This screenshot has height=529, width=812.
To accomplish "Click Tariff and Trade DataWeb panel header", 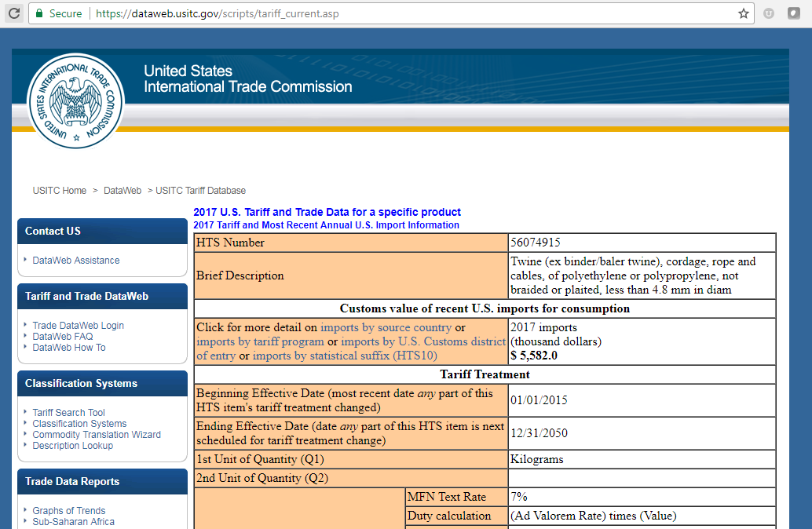I will pos(103,296).
